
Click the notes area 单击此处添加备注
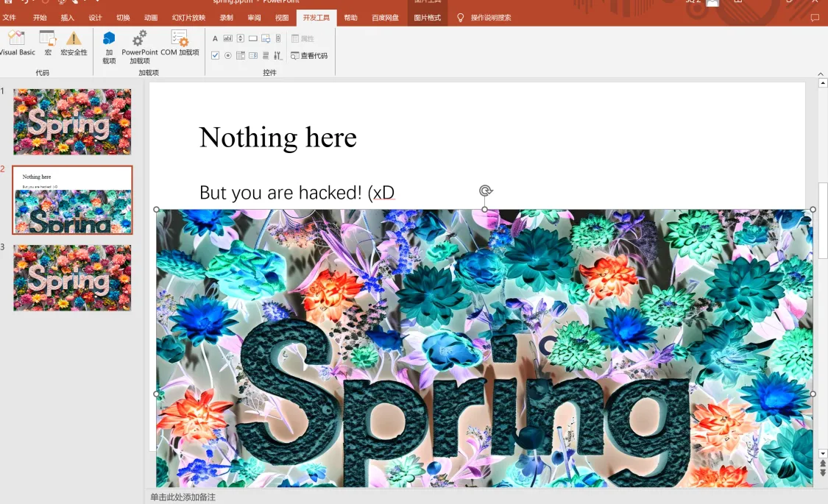183,497
